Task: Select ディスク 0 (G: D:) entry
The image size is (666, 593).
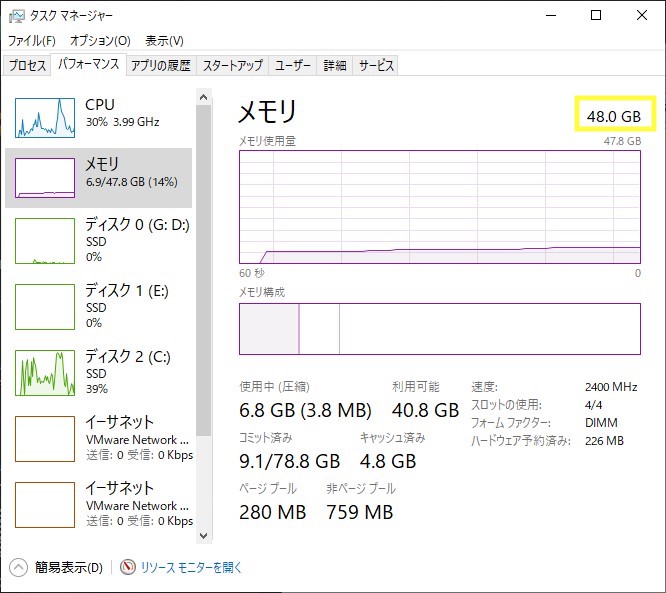Action: click(x=99, y=240)
